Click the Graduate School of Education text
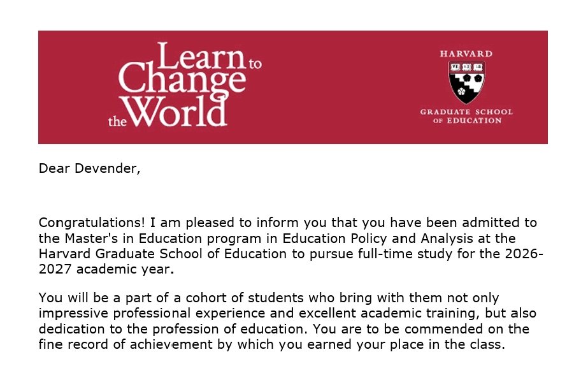Screen dimensions: 588x366 point(466,116)
